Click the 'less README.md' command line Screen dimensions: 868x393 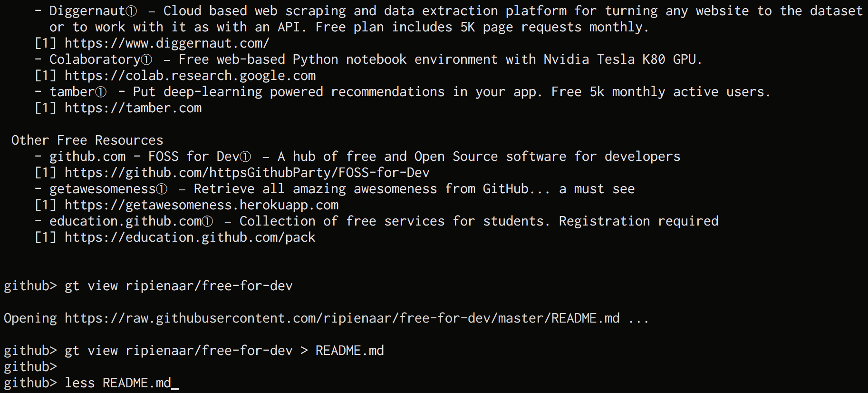(x=118, y=383)
